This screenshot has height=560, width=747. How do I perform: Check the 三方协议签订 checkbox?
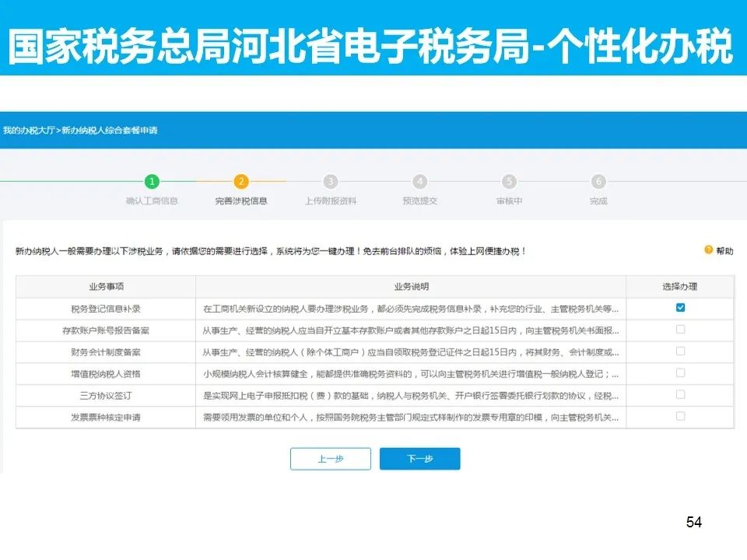[680, 394]
